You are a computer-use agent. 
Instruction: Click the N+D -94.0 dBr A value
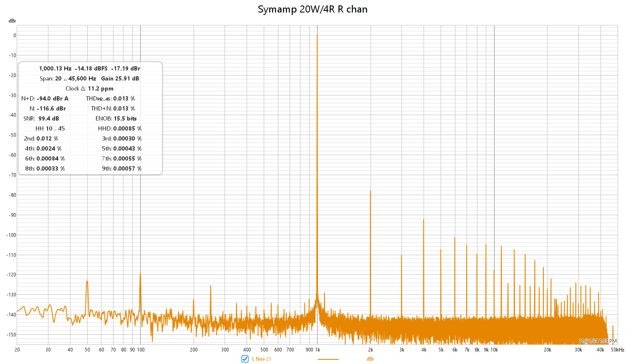[x=53, y=98]
